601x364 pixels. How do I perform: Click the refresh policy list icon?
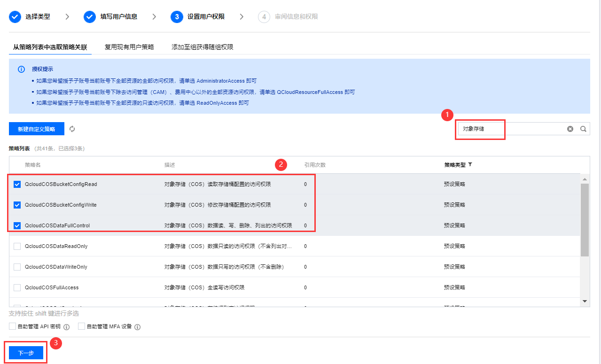coord(72,129)
